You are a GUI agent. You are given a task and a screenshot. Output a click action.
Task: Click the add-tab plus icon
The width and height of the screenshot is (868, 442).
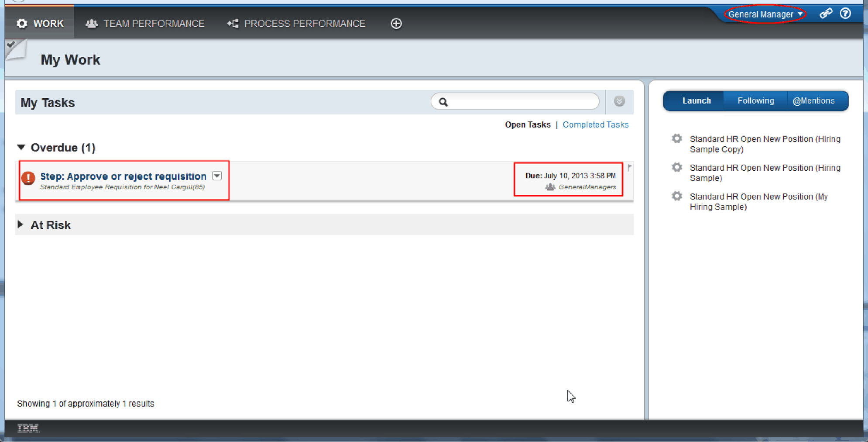click(x=396, y=24)
